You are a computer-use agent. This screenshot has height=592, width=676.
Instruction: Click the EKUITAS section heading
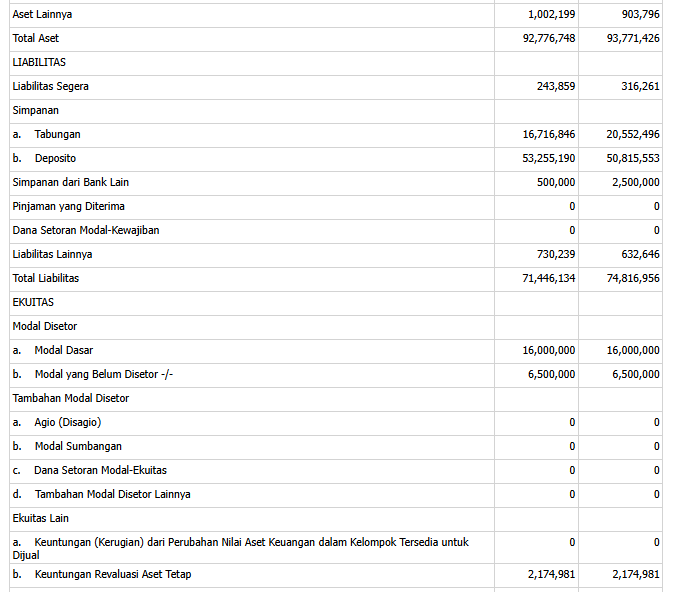(x=33, y=302)
